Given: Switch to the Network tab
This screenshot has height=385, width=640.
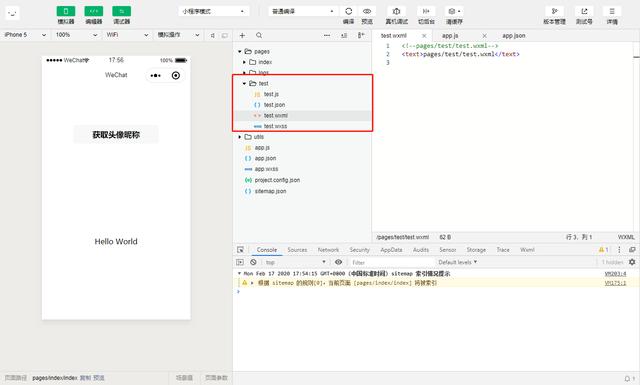Looking at the screenshot, I should point(328,250).
